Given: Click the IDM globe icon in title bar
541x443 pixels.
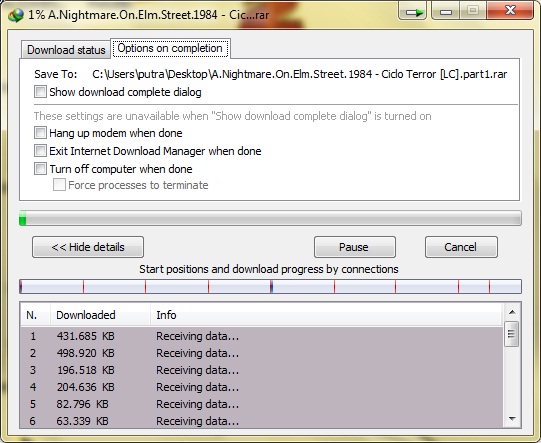Looking at the screenshot, I should pyautogui.click(x=16, y=15).
